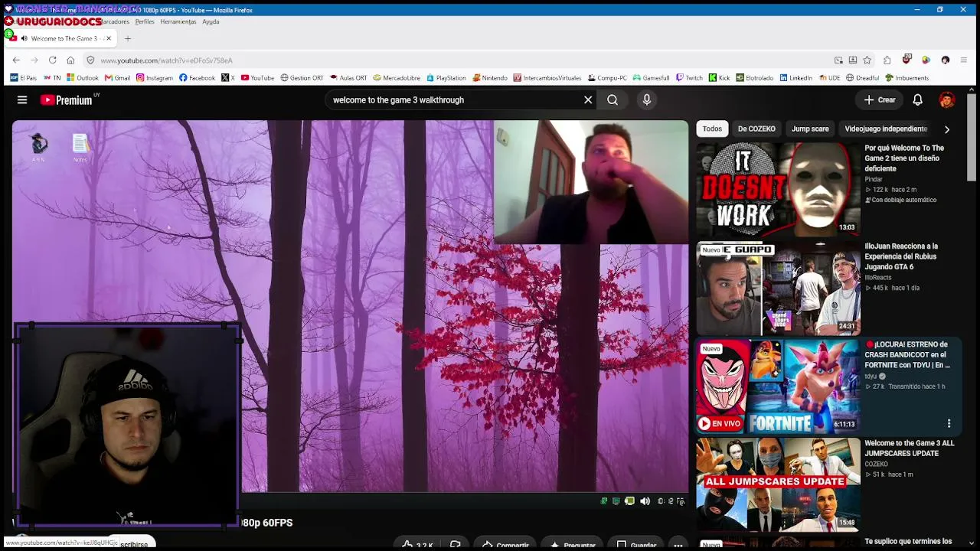Open the Twitch bookmark

[689, 78]
